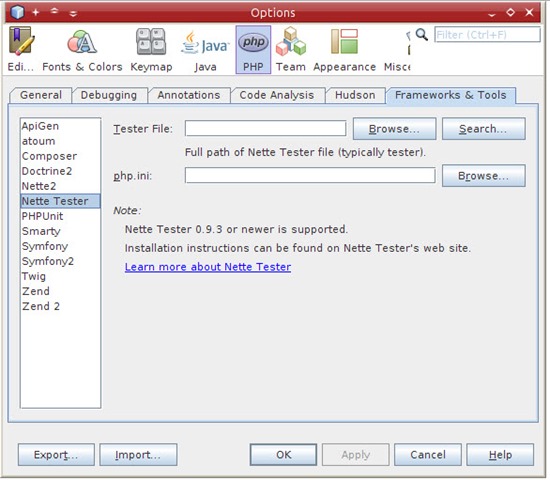Viewport: 550px width, 480px height.
Task: Open the Team options category
Action: pos(290,49)
